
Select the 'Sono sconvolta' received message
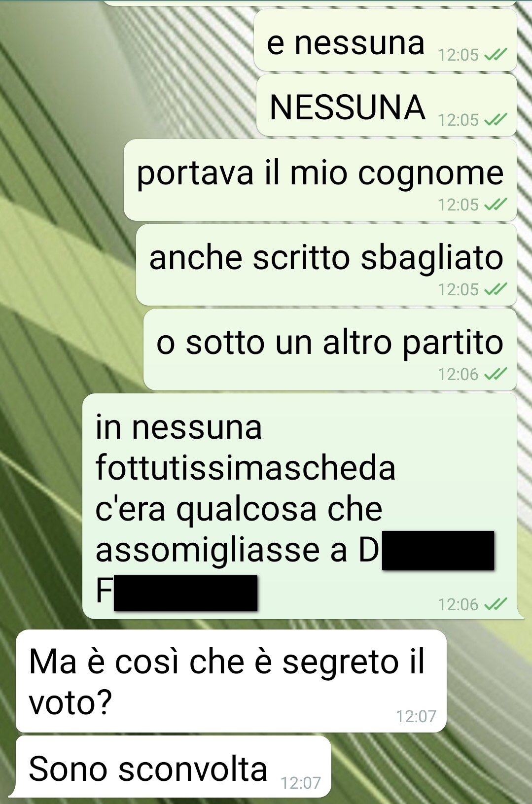pyautogui.click(x=173, y=767)
